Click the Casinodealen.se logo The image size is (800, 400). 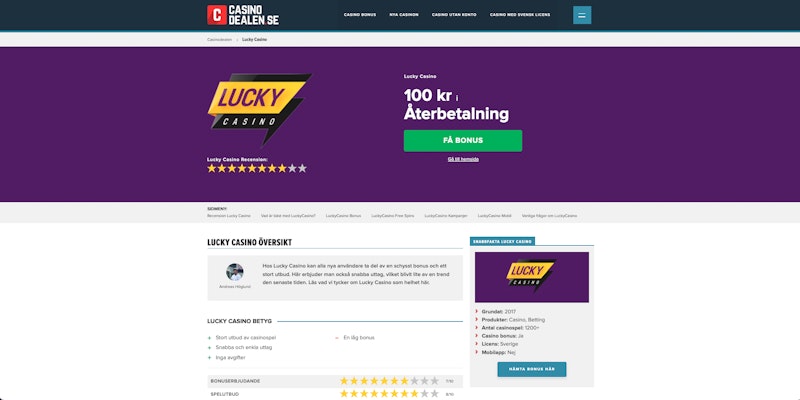[243, 15]
